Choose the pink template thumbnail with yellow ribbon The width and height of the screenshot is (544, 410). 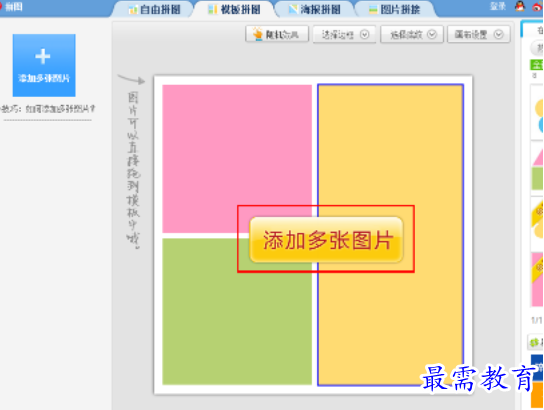click(537, 280)
